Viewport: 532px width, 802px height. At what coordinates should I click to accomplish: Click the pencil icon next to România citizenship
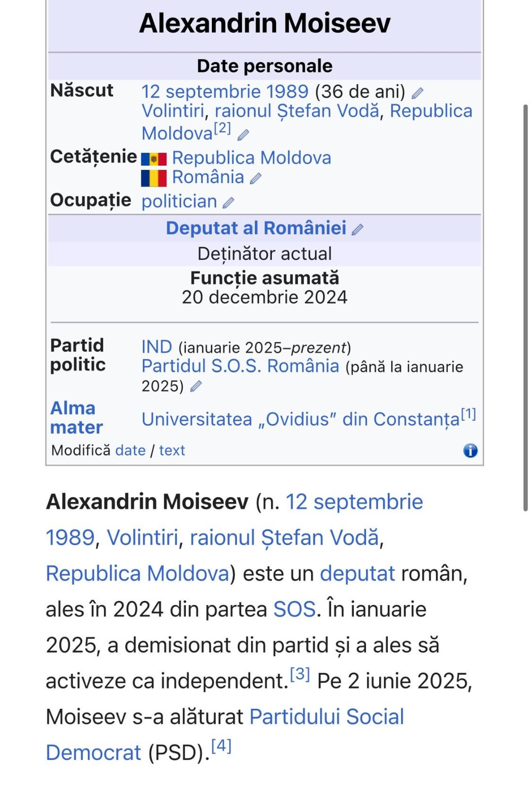point(255,178)
